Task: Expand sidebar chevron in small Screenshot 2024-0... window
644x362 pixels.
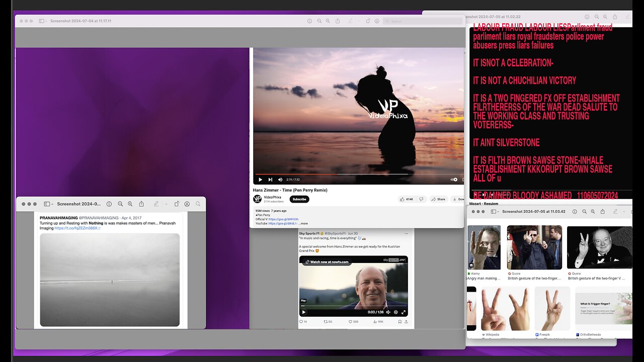Action: (52, 204)
